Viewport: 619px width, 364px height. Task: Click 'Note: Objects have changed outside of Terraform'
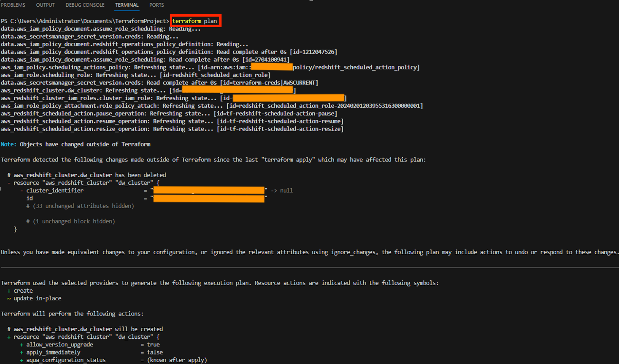click(76, 144)
